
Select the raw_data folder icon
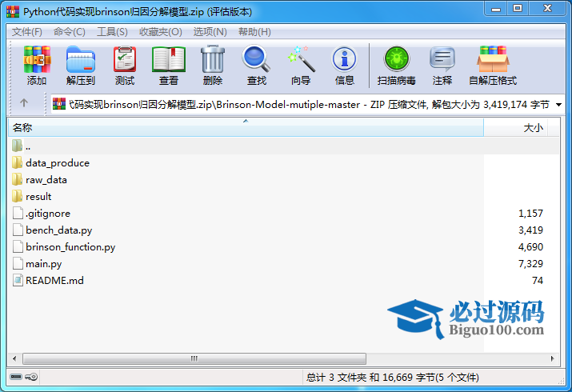17,179
